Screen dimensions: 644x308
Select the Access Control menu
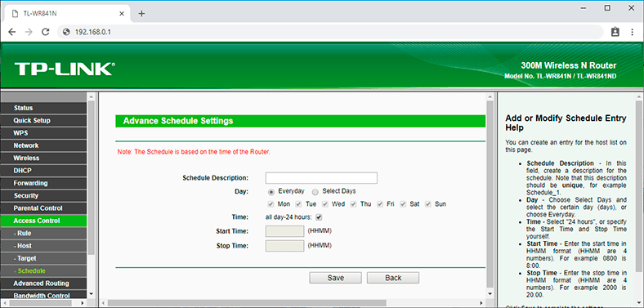(x=43, y=221)
